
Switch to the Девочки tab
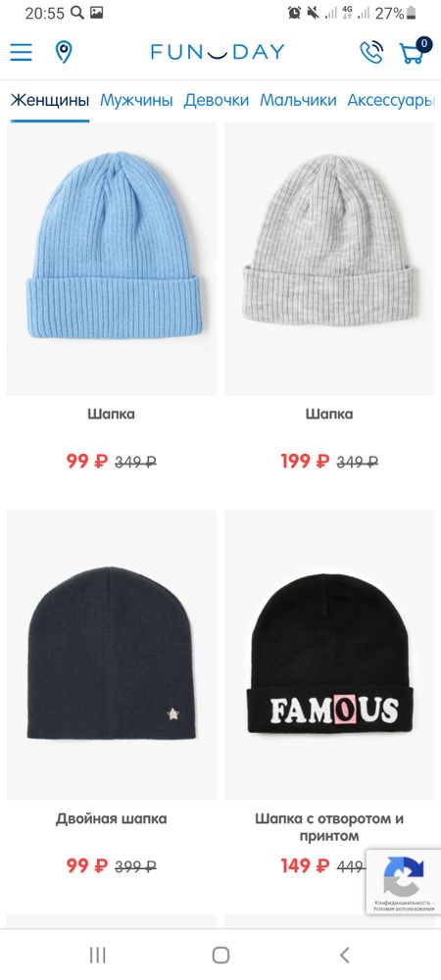pos(217,100)
